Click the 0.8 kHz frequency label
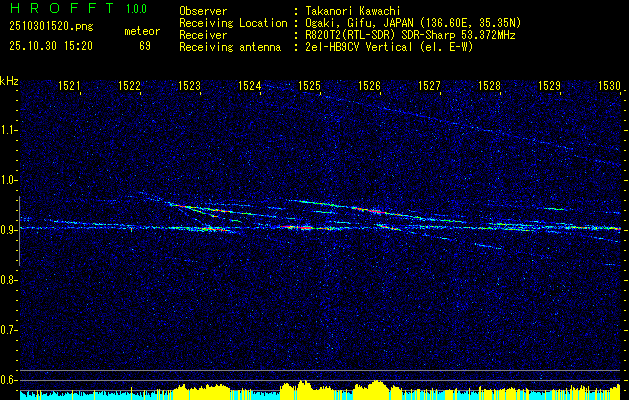629x400 pixels. [x=8, y=280]
